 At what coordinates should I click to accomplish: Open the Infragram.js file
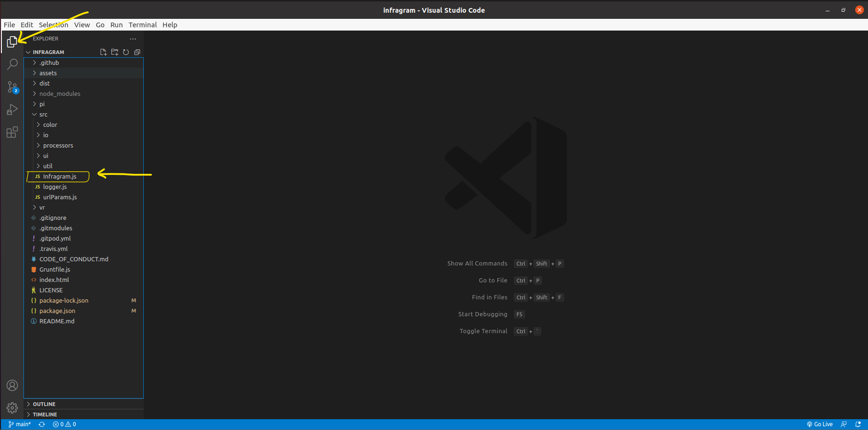pyautogui.click(x=84, y=177)
